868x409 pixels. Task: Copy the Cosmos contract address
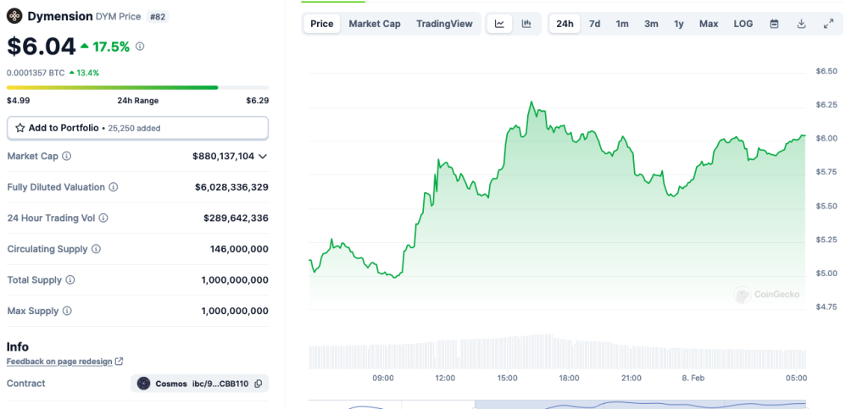[259, 384]
